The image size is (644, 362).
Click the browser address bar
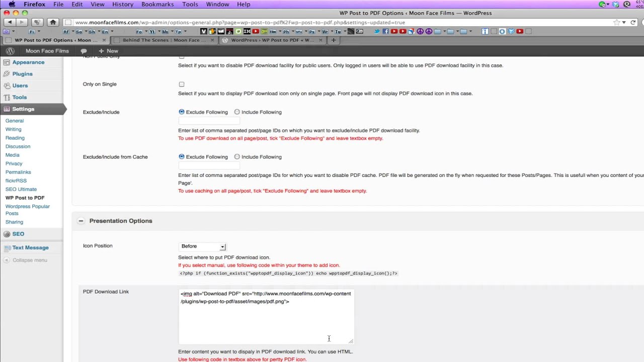point(342,22)
